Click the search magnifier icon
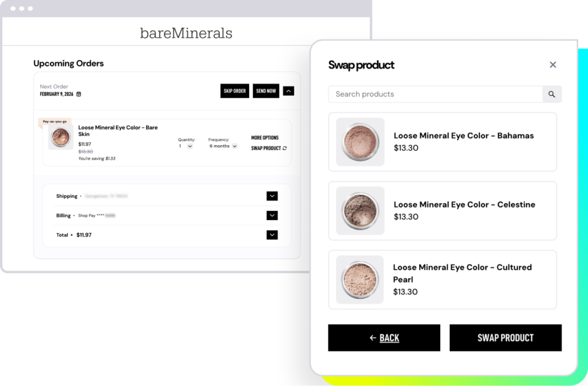The width and height of the screenshot is (588, 386). coord(552,94)
